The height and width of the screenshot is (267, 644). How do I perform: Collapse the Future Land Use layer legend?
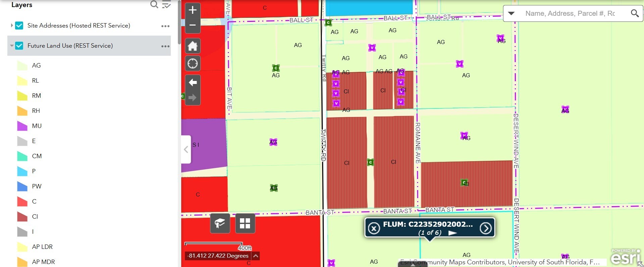tap(12, 46)
